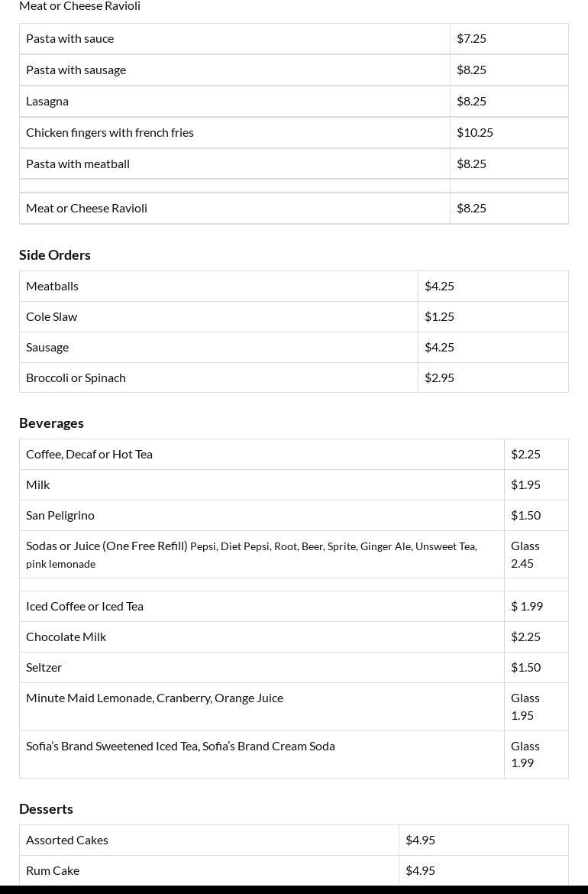Click the Desserts section heading
Viewport: 588px width, 894px height.
tap(46, 809)
